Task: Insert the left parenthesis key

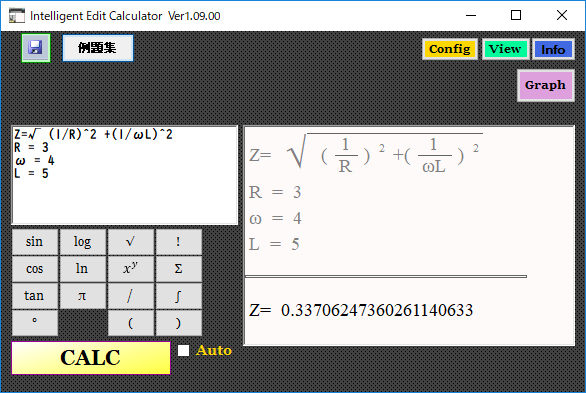Action: pos(131,323)
